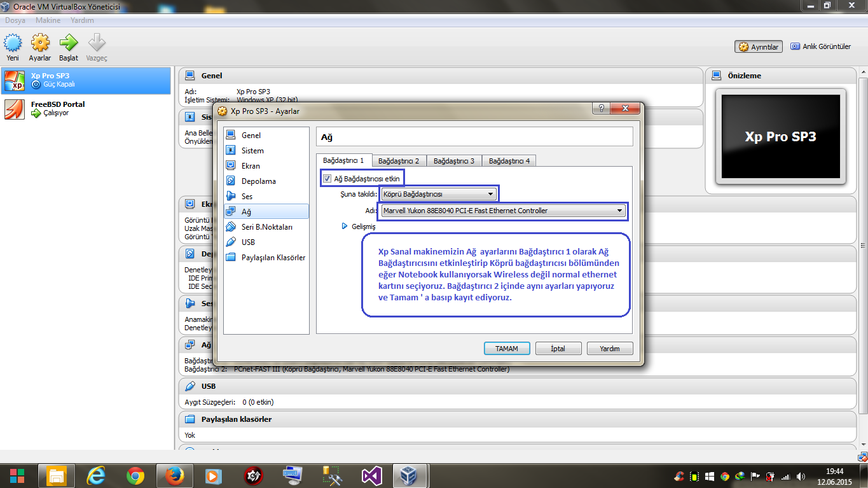This screenshot has height=488, width=868.
Task: Switch to Anlık Görüntüler view
Action: 820,46
